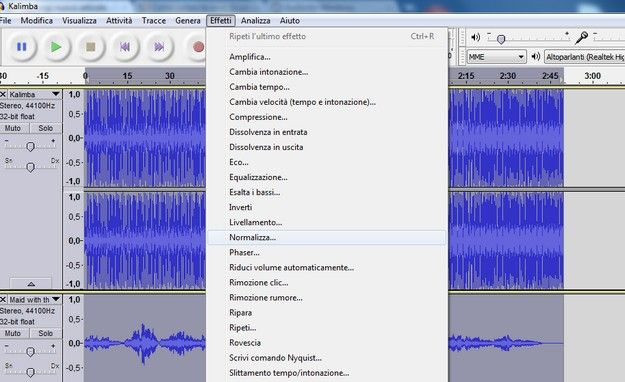Select Cambia velocità (tempo e intonazione)...
The width and height of the screenshot is (625, 382).
(327, 102)
